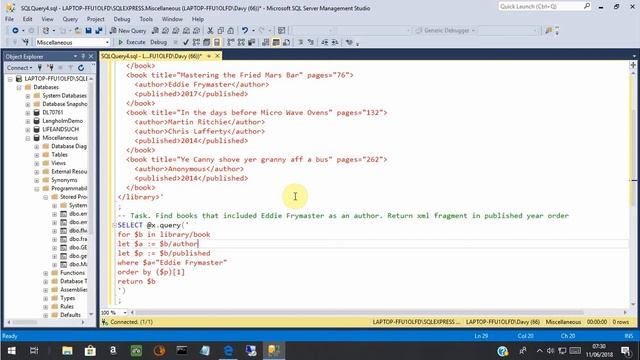Click the Decrease Indent icon
The width and height of the screenshot is (640, 360).
(x=324, y=42)
